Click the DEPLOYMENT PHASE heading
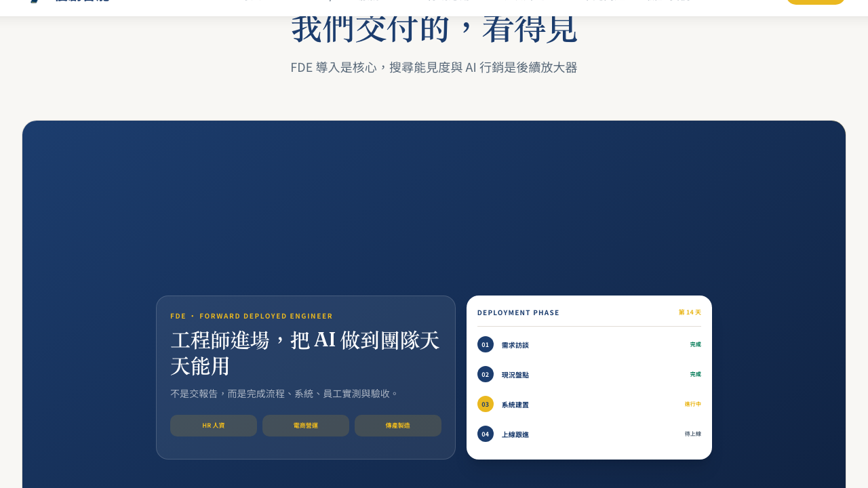 click(519, 312)
